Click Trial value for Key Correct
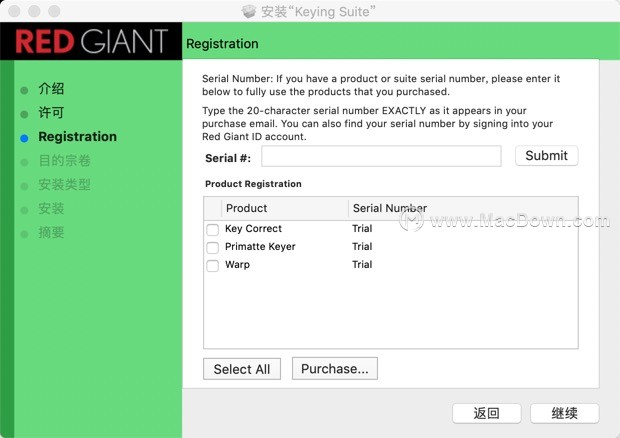The height and width of the screenshot is (438, 620). (362, 228)
